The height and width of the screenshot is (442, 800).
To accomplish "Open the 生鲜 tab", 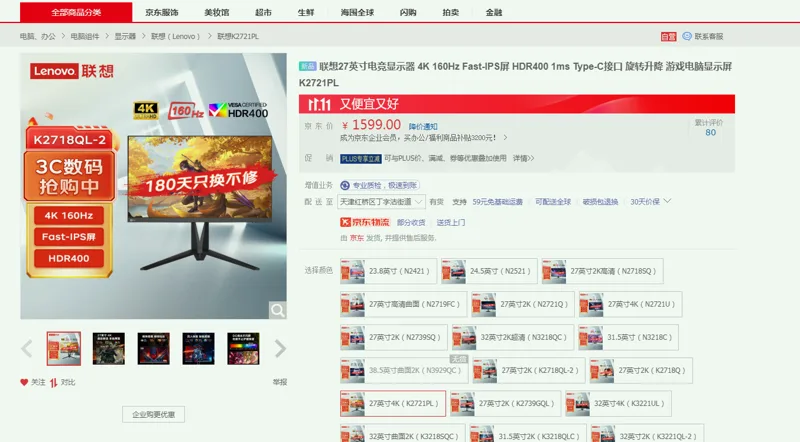I will [306, 12].
